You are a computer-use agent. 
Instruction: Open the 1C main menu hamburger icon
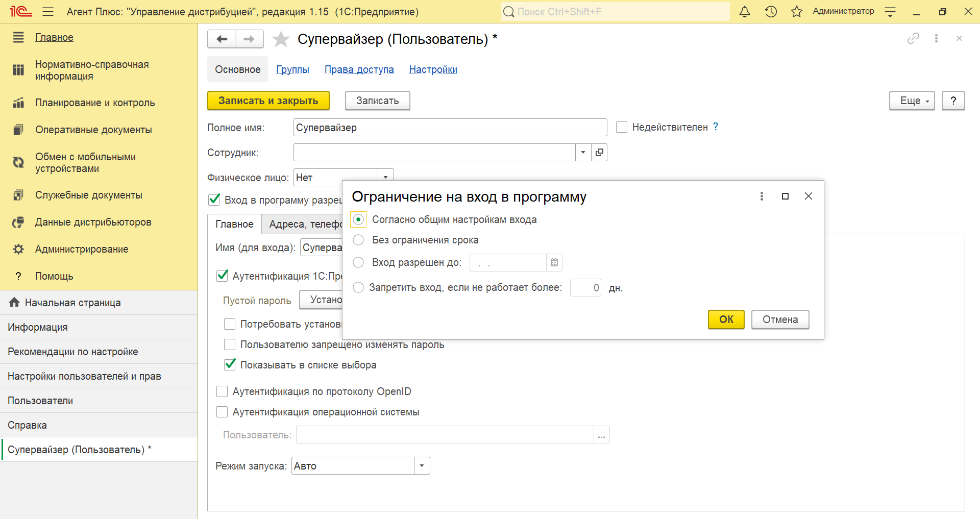tap(48, 11)
